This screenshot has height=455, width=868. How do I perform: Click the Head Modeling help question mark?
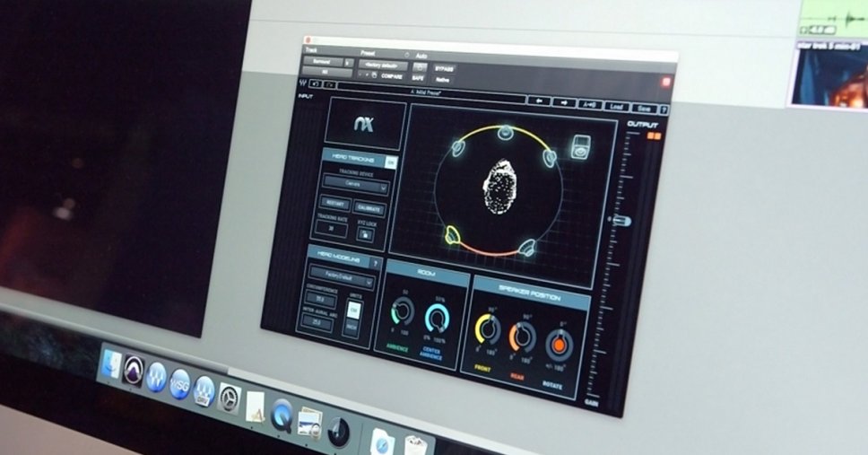pos(375,262)
